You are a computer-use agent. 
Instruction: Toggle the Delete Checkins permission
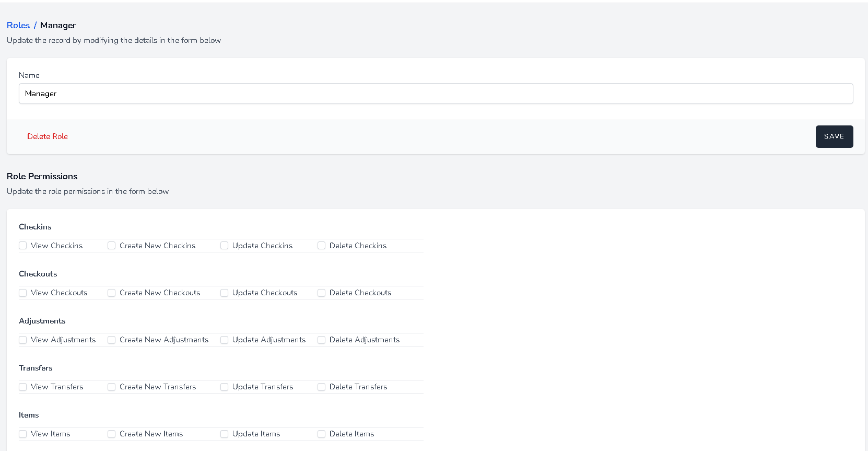tap(322, 246)
